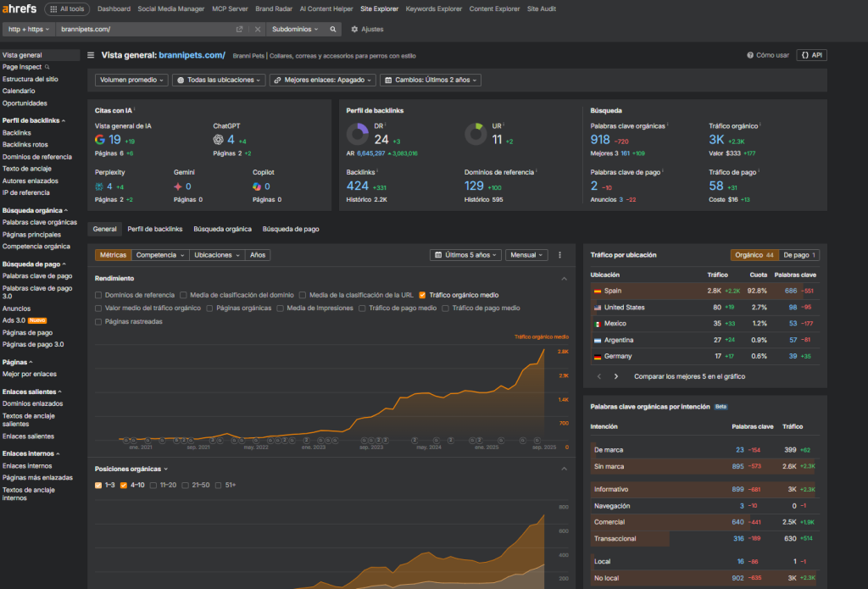The height and width of the screenshot is (589, 868).
Task: Click the Spain flag icon
Action: 598,292
